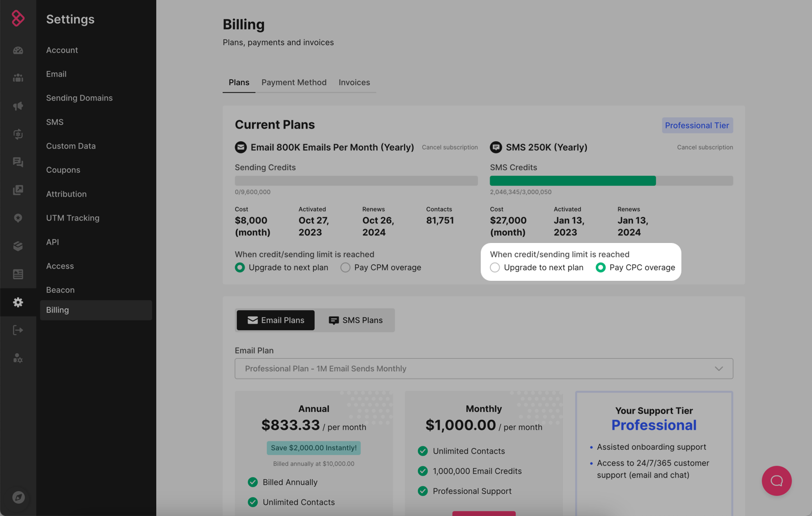Image resolution: width=812 pixels, height=516 pixels.
Task: Open the compass icon at sidebar bottom
Action: click(x=18, y=497)
